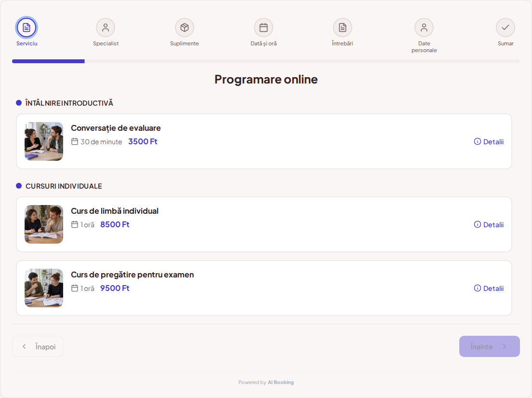Click the Serviciu step document icon
This screenshot has height=398, width=532.
click(27, 27)
